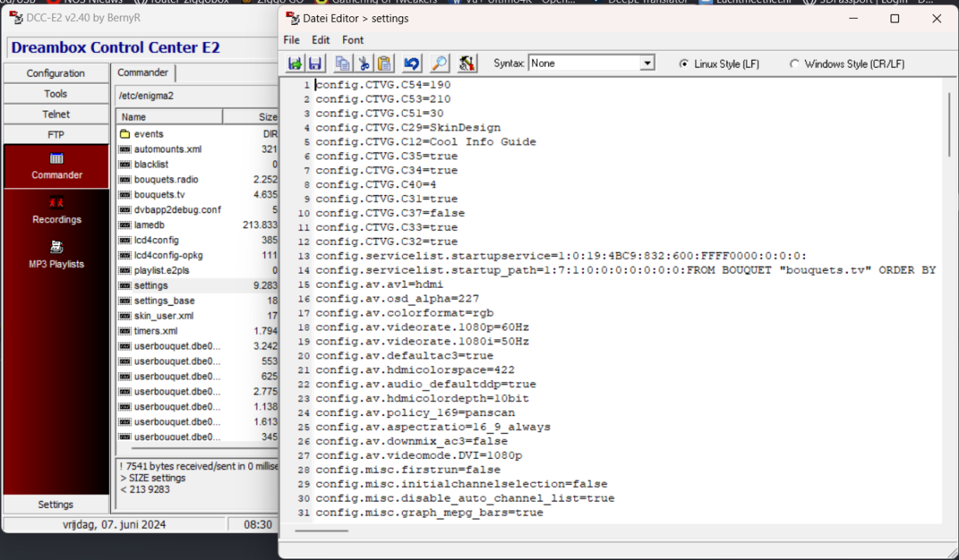Click the Configuration button
Screen dimensions: 959x560
(56, 73)
